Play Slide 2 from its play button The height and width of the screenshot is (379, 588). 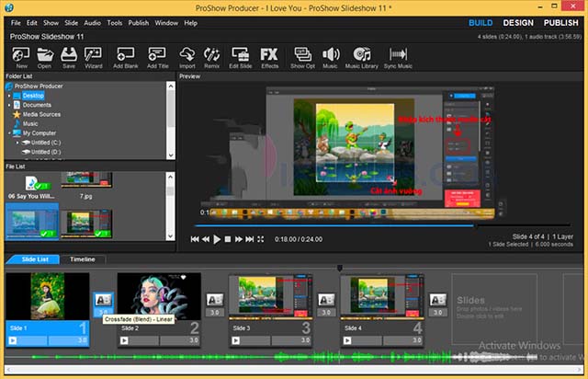point(124,340)
